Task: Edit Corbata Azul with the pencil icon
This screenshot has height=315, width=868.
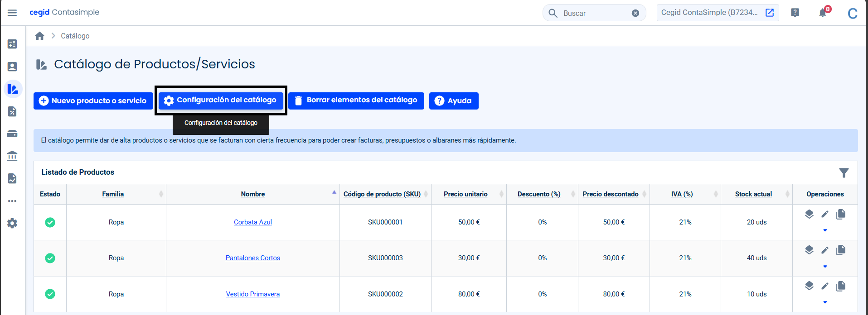Action: [x=825, y=214]
